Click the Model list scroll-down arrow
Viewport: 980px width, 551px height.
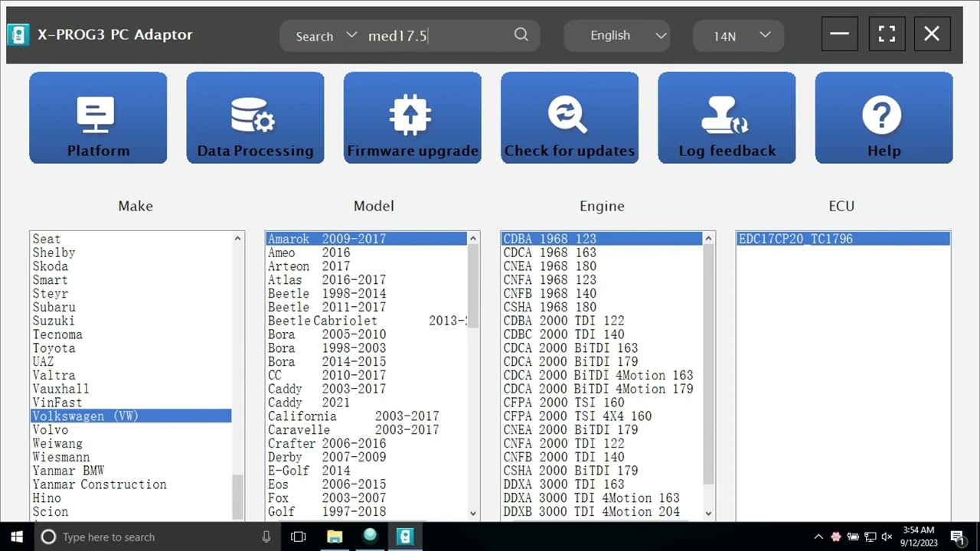pos(472,514)
